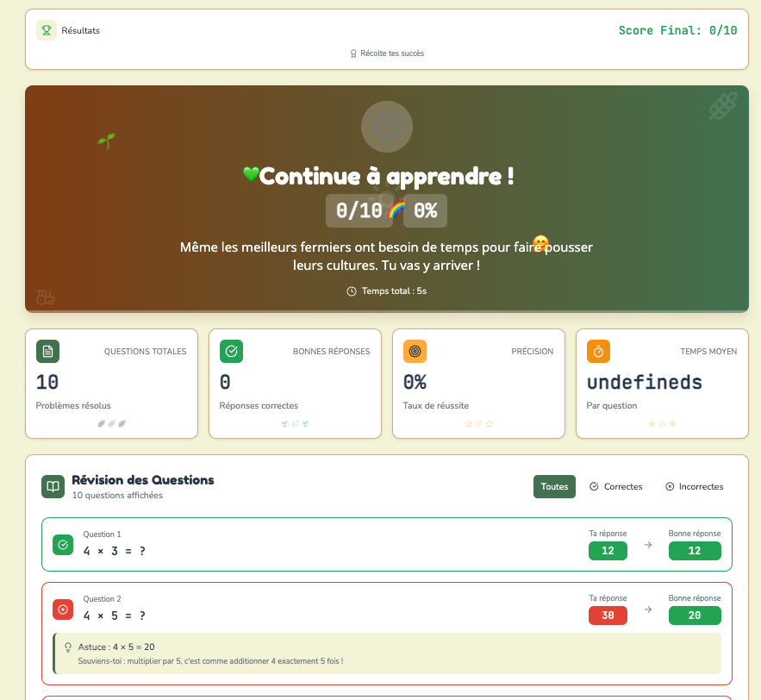Show only Correctes questions
761x700 pixels.
(x=616, y=486)
